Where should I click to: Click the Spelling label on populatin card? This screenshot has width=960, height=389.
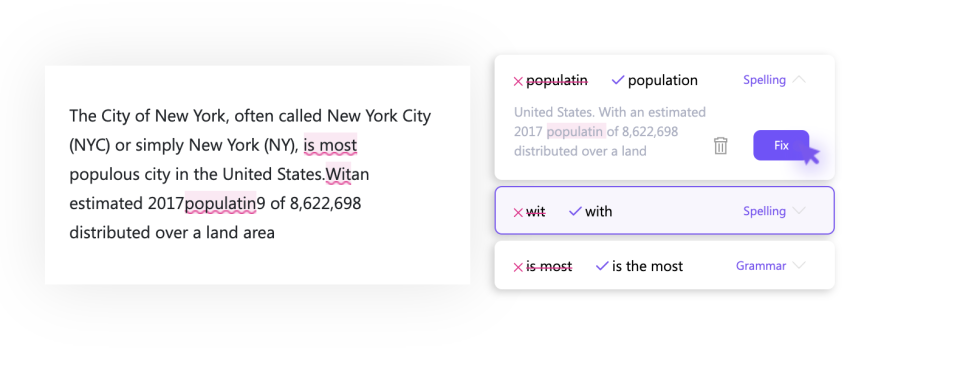pos(764,80)
